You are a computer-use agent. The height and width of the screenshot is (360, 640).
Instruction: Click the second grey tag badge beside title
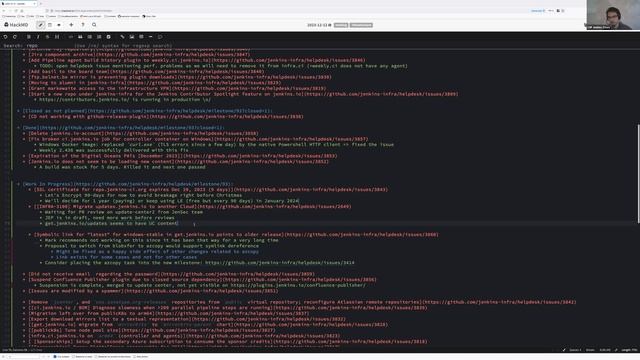click(361, 25)
